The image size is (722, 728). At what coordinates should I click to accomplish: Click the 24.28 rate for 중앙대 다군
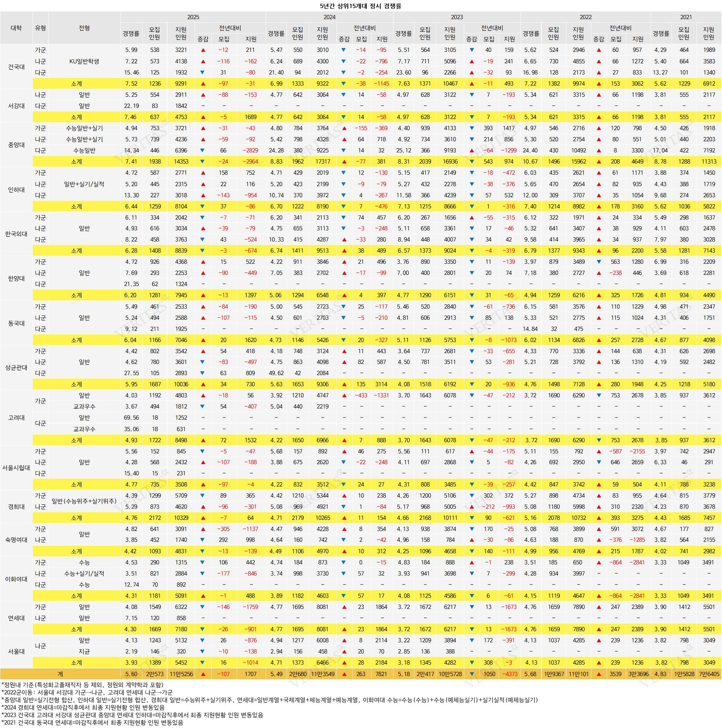click(276, 150)
